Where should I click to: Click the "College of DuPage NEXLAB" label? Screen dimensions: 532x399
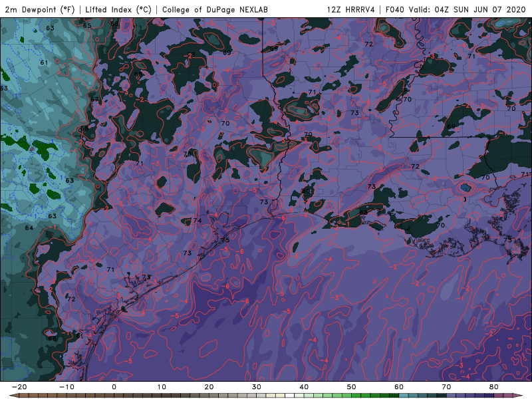(215, 9)
